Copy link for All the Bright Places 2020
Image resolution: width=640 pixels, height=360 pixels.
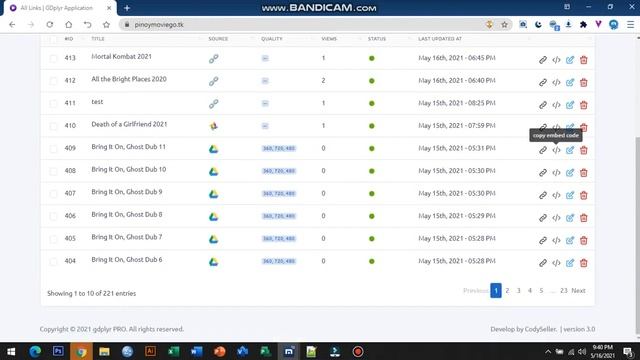542,82
